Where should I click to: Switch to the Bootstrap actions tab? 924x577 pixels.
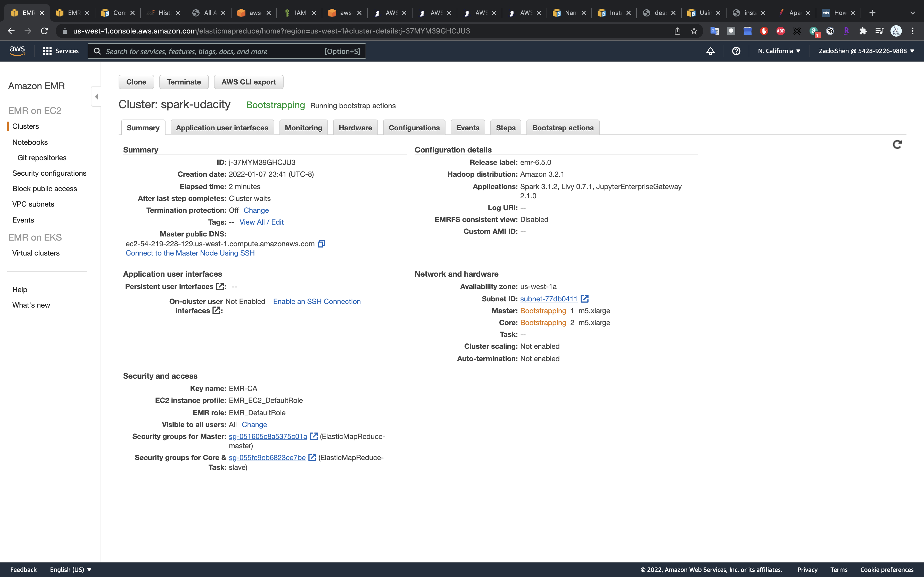(x=563, y=128)
